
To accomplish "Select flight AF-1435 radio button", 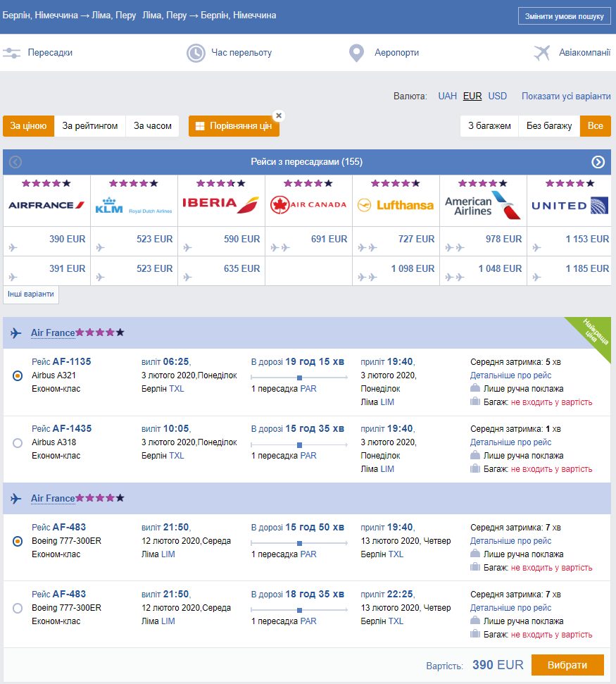I will coord(18,443).
